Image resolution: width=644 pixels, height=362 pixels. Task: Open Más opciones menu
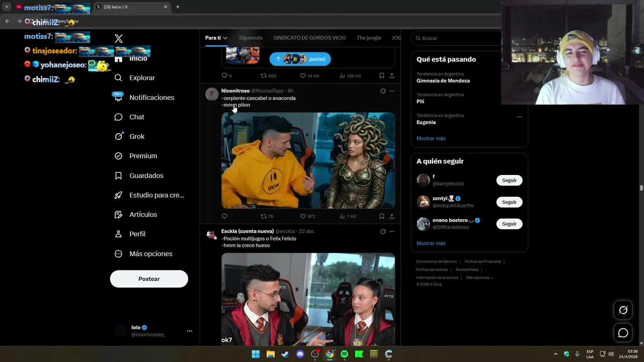pos(143,254)
